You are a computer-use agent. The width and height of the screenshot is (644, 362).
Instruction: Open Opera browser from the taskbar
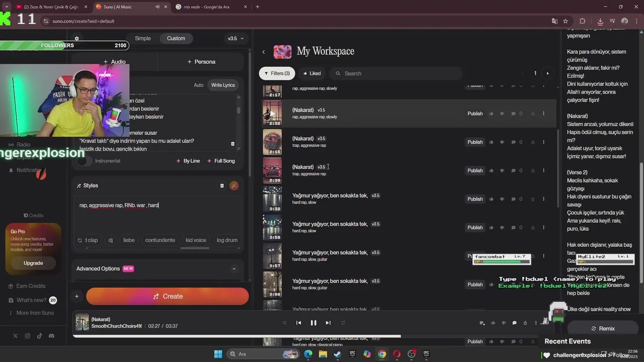(x=397, y=354)
